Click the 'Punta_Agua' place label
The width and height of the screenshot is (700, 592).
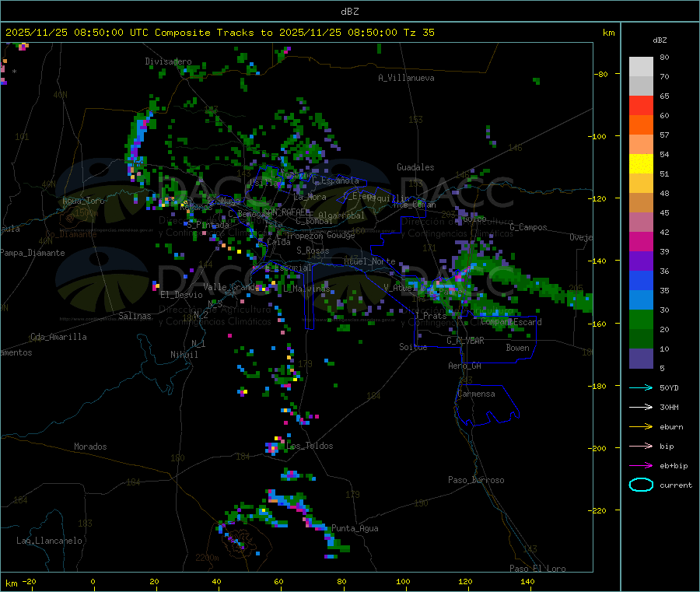[x=355, y=528]
